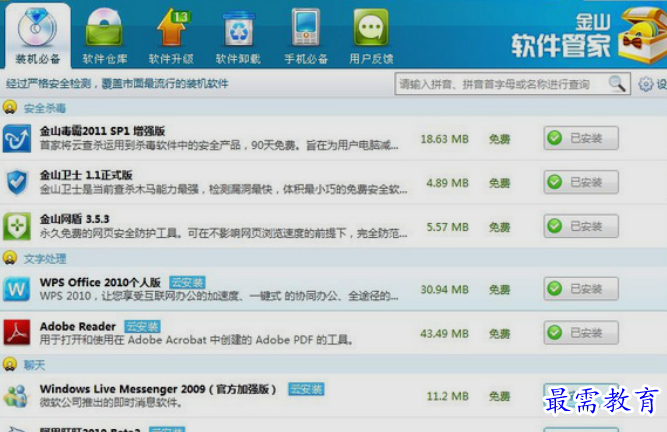The width and height of the screenshot is (667, 432).
Task: Select the Windows Live Messenger 2009 title
Action: [x=158, y=389]
